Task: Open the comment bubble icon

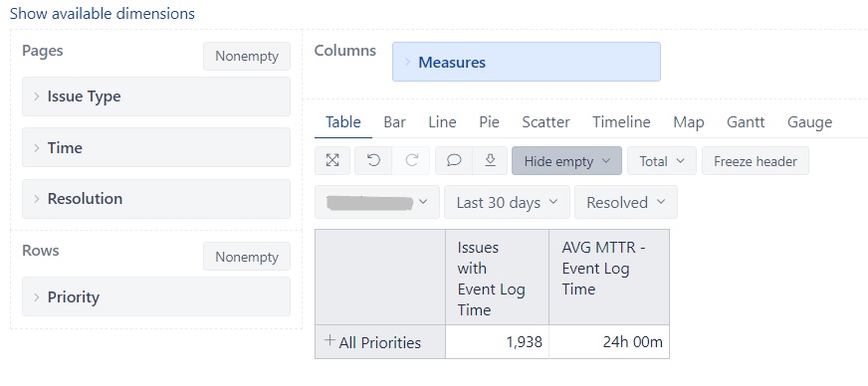Action: (454, 161)
